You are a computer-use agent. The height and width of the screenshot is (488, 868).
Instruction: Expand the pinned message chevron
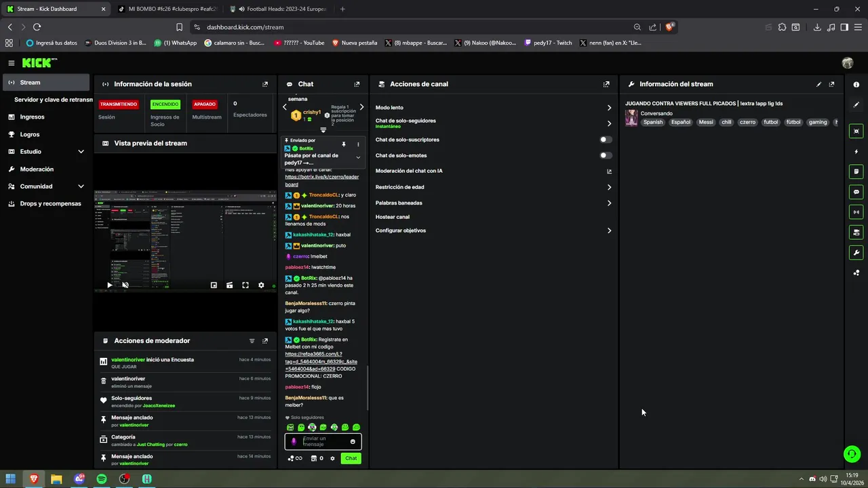(x=358, y=157)
